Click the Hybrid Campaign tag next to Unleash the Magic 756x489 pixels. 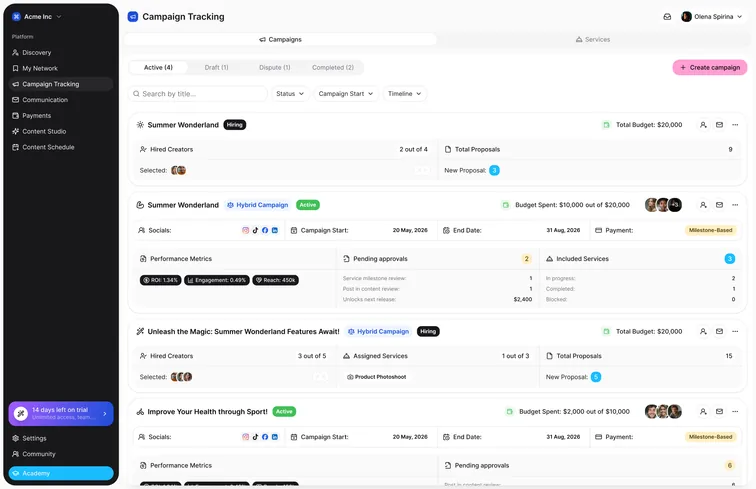[379, 332]
